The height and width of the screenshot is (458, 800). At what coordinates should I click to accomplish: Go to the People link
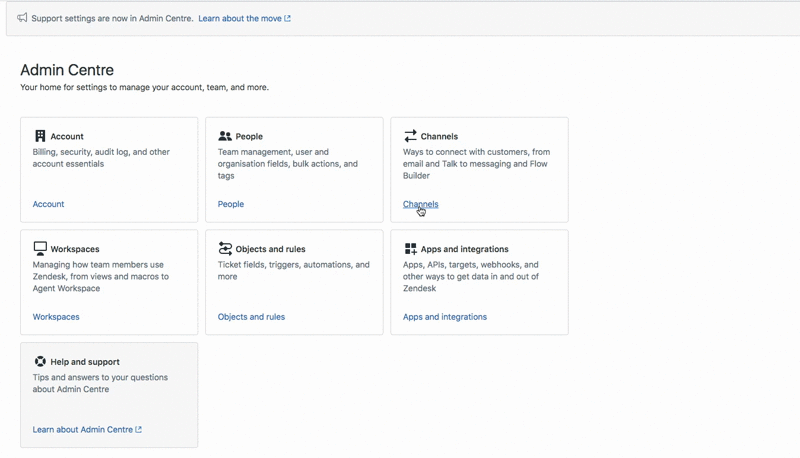[231, 204]
